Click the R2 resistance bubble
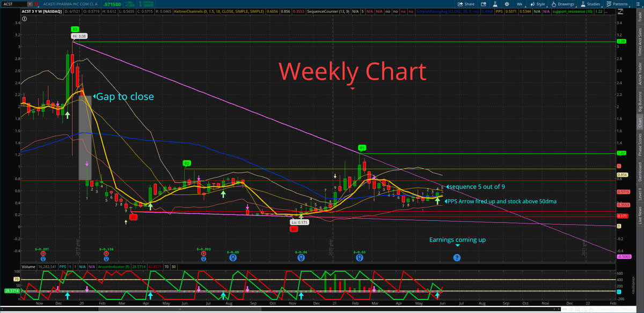This screenshot has width=644, height=313. tap(187, 162)
